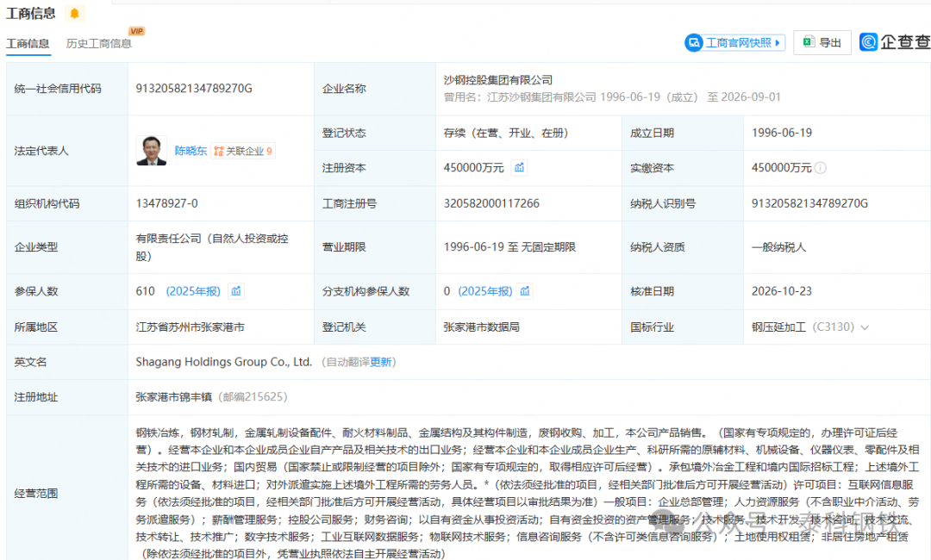Switch to 工商信息 tab

click(x=28, y=43)
